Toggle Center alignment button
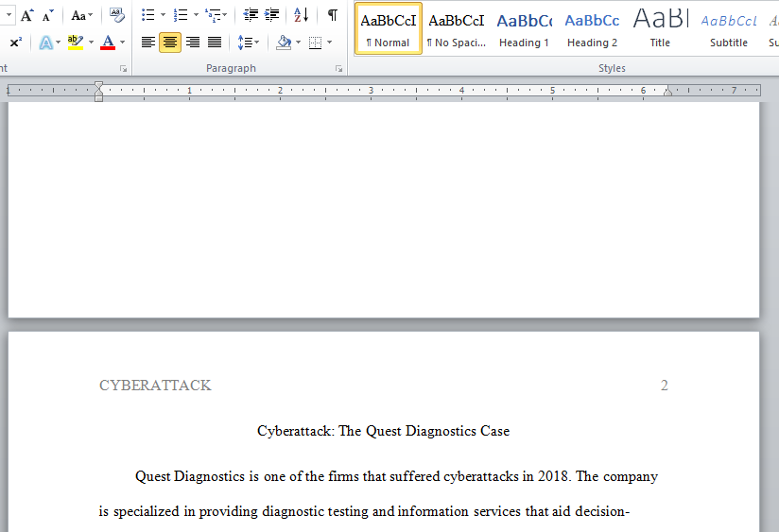779x532 pixels. [x=170, y=43]
